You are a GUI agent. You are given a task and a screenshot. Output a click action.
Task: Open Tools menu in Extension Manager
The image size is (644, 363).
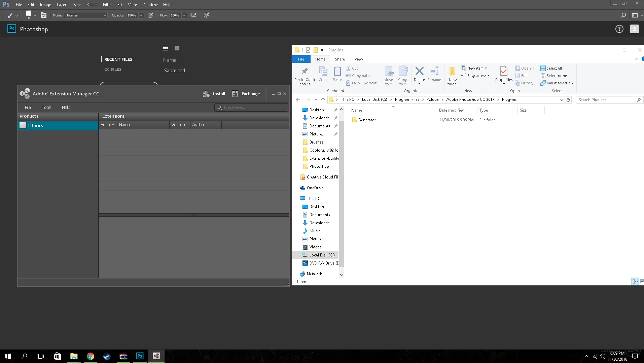coord(46,108)
